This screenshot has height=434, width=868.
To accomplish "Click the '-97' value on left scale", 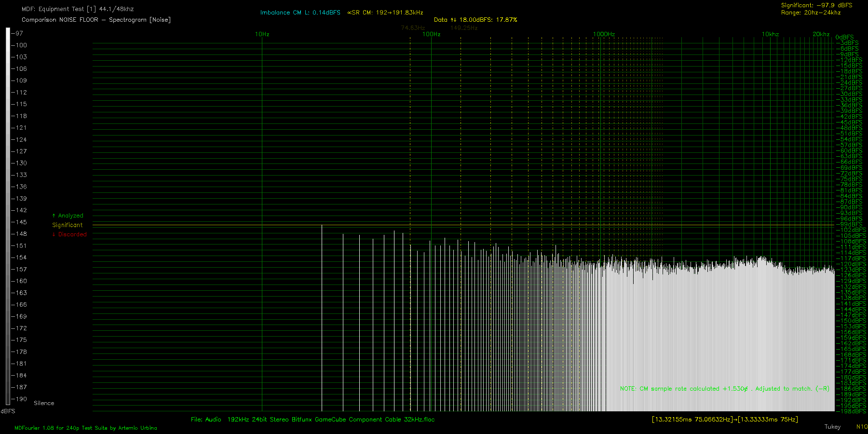I will tap(17, 33).
